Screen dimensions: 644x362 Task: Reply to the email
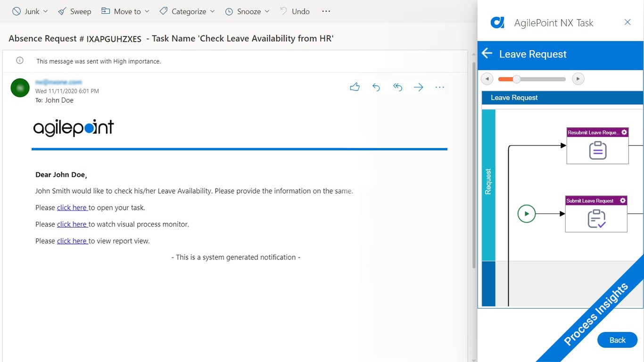[x=376, y=87]
